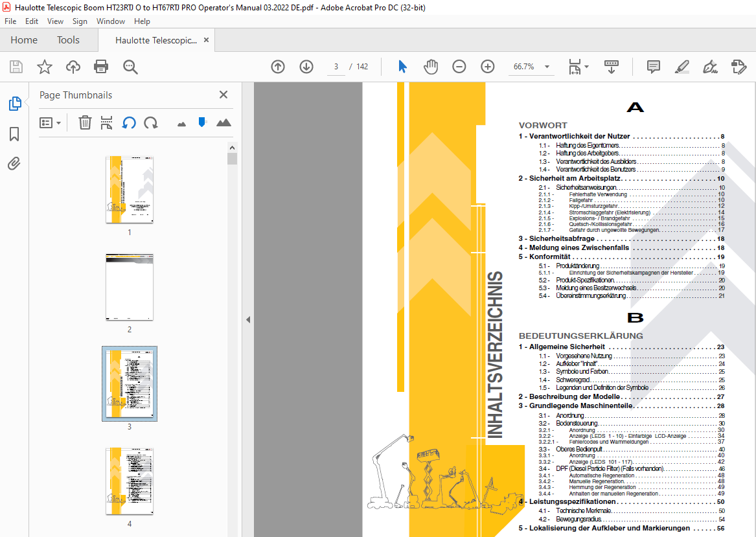Rotate the page counterclockwise
The height and width of the screenshot is (537, 756).
pos(129,122)
